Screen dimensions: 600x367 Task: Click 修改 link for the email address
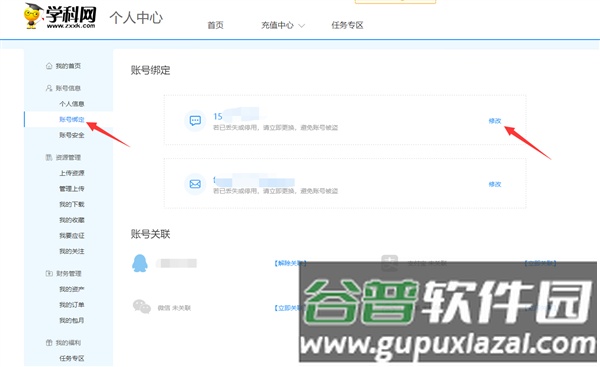[495, 184]
